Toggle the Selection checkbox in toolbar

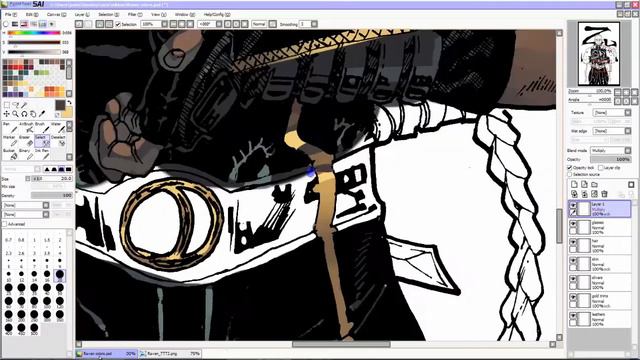[x=118, y=24]
